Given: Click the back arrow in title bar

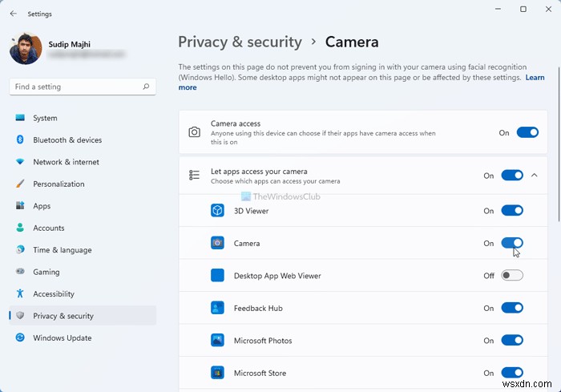Looking at the screenshot, I should [13, 14].
